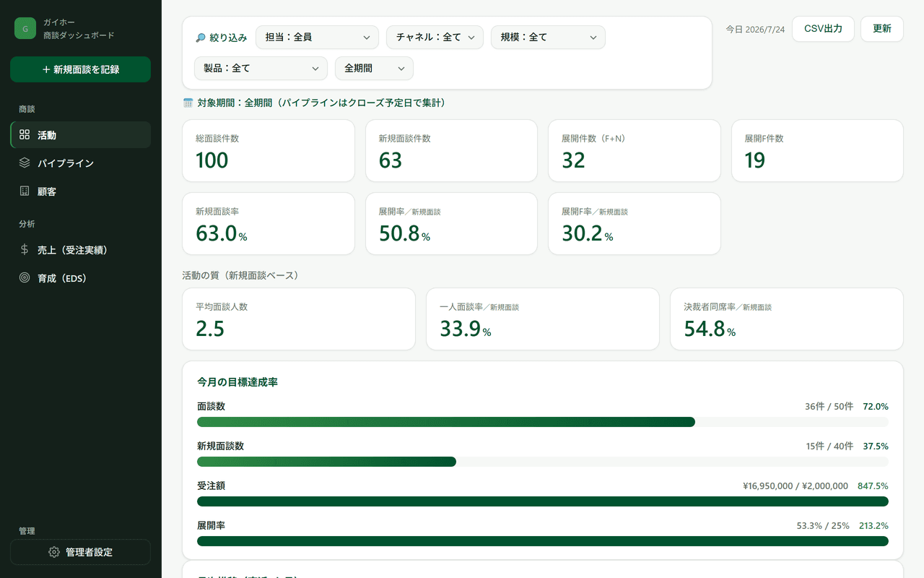
Task: Click the green G logo avatar
Action: coord(25,28)
